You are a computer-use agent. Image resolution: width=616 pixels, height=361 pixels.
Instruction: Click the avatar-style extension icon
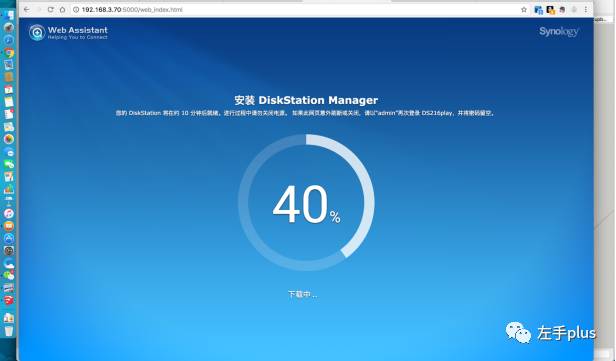[x=563, y=10]
